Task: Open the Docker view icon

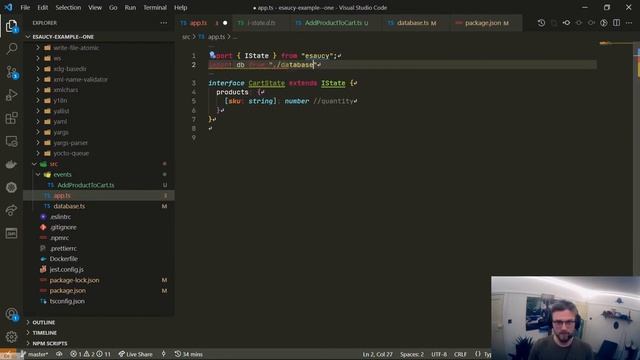Action: click(x=11, y=164)
